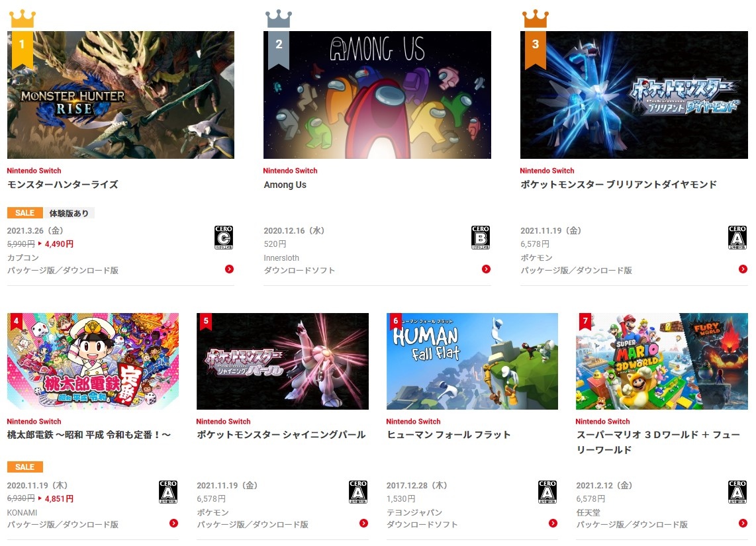This screenshot has height=546, width=756.
Task: Open the Super Mario 3D World thumbnail
Action: tap(662, 361)
